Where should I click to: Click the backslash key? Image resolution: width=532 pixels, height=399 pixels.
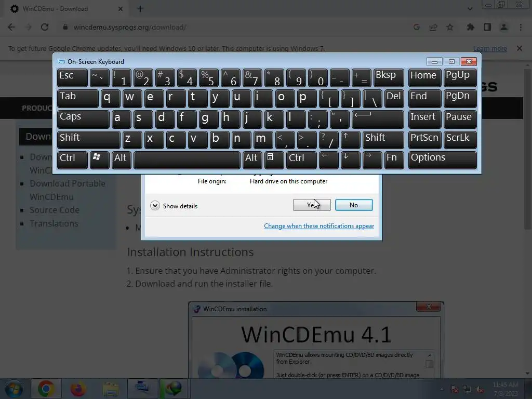(x=372, y=98)
